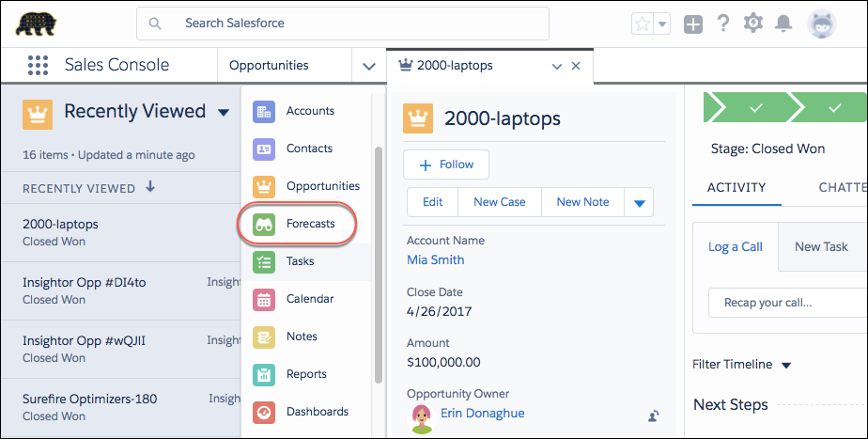The image size is (868, 439).
Task: Open the notifications bell
Action: click(783, 24)
